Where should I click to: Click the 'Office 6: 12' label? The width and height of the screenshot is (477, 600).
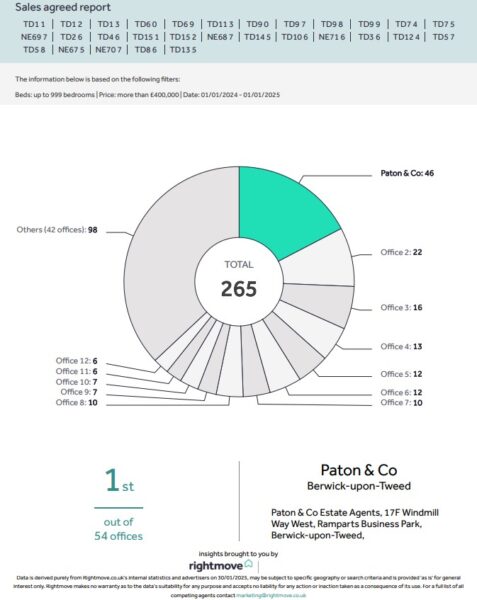click(x=401, y=392)
